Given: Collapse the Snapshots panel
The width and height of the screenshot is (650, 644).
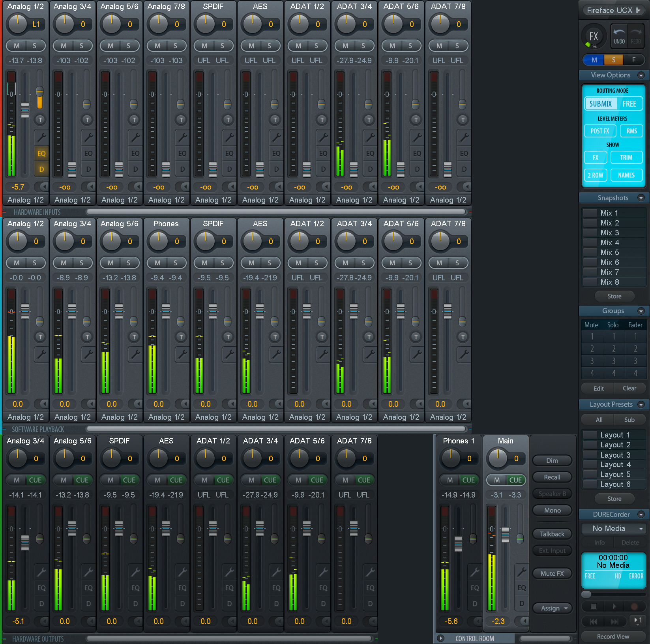Looking at the screenshot, I should tap(641, 198).
